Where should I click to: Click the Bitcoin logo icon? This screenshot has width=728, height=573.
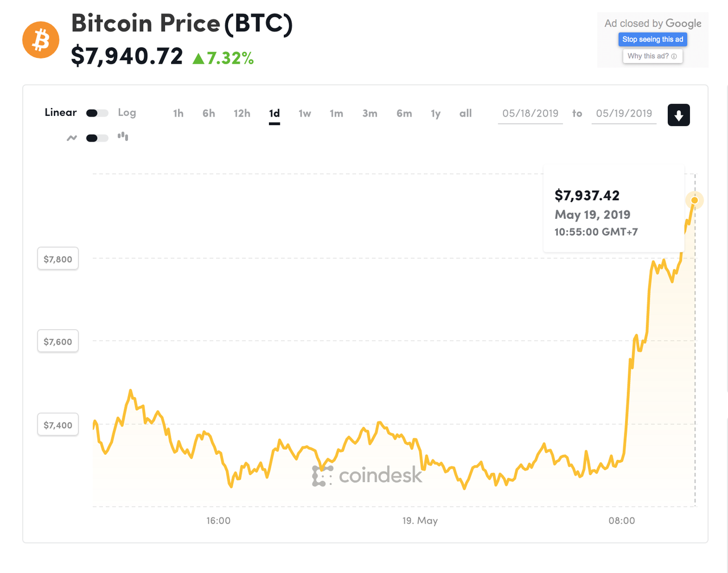(40, 40)
